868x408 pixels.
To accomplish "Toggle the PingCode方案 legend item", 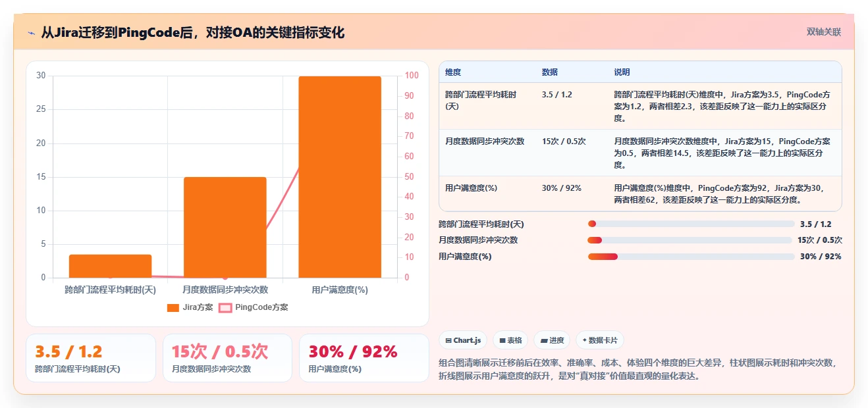I will 253,307.
